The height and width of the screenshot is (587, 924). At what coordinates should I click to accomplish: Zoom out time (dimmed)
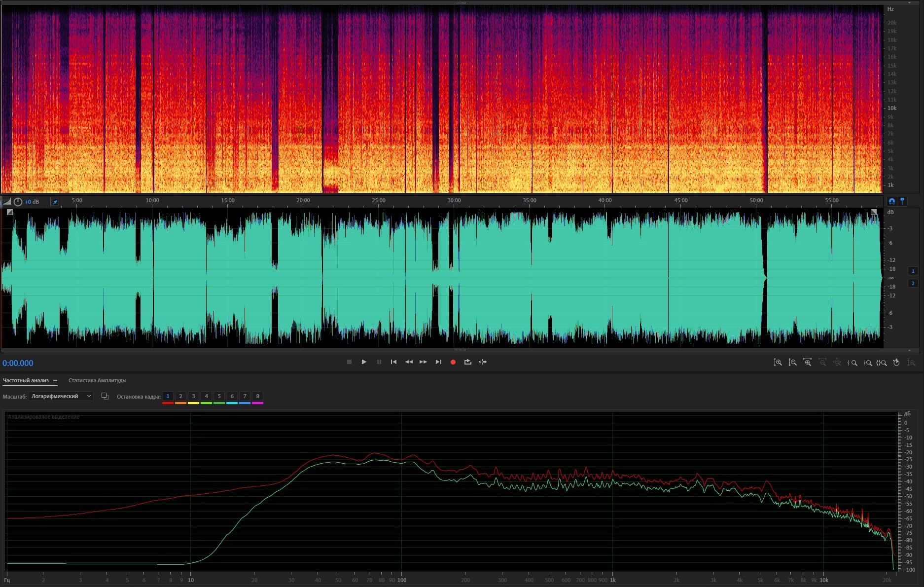coord(822,363)
